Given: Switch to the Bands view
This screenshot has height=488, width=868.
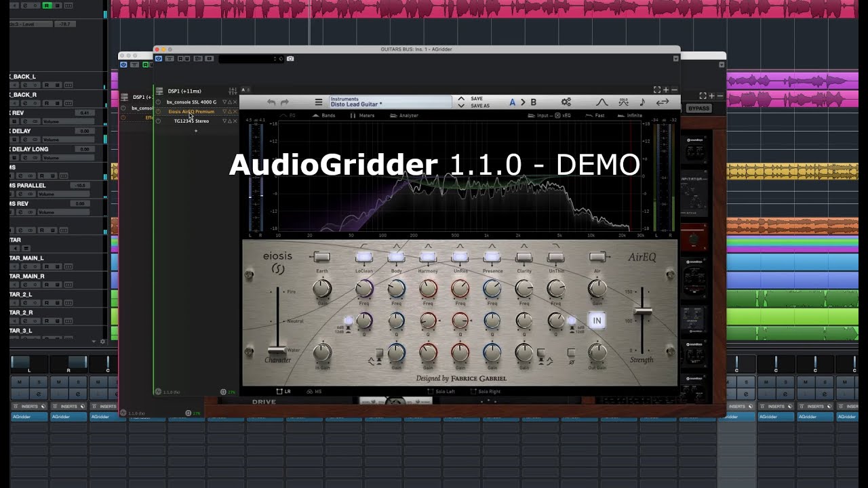Looking at the screenshot, I should 324,115.
